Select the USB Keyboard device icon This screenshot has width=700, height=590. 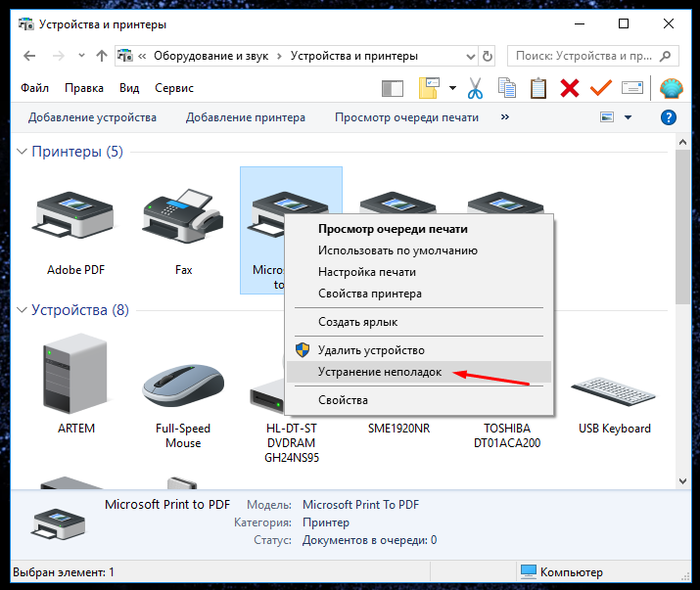[614, 391]
